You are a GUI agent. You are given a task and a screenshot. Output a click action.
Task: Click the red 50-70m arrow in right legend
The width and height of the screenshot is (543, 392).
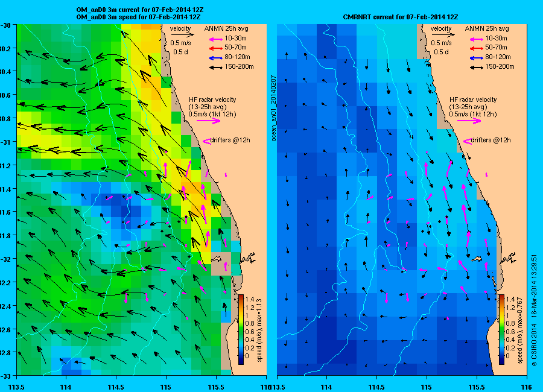tap(476, 48)
